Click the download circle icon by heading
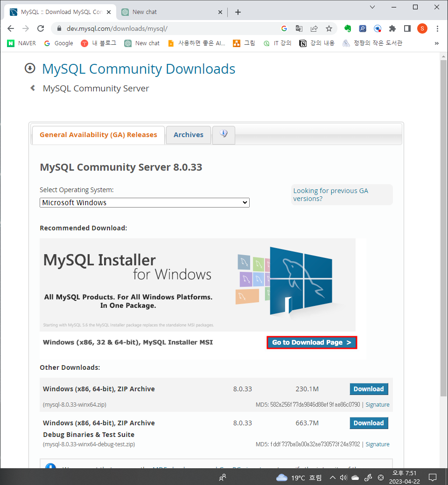 point(30,69)
